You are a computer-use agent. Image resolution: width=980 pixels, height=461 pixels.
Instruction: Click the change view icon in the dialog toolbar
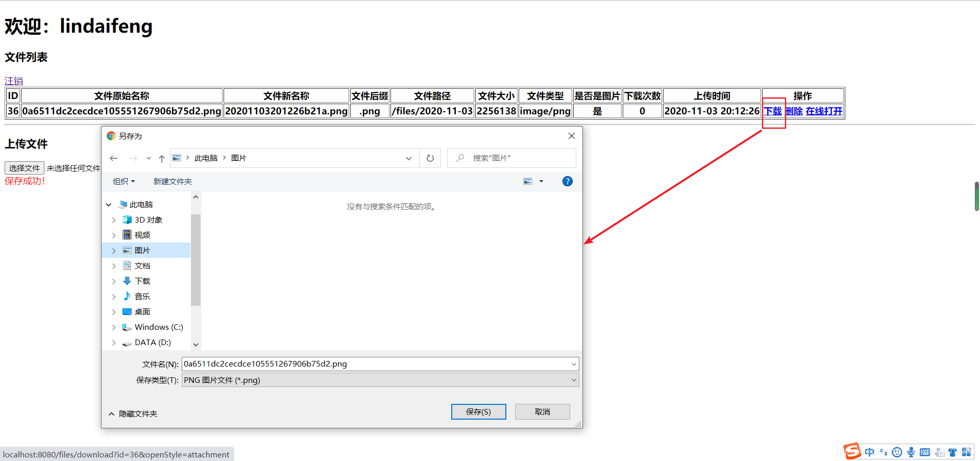(x=528, y=181)
